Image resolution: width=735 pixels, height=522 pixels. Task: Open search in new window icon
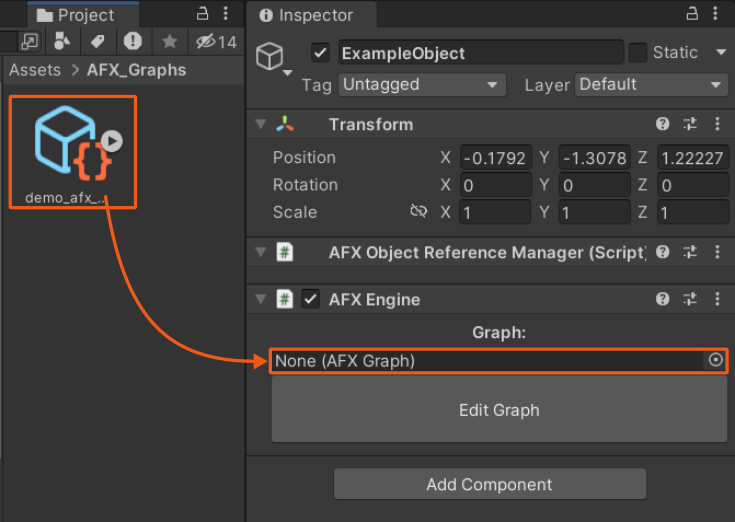tap(28, 41)
